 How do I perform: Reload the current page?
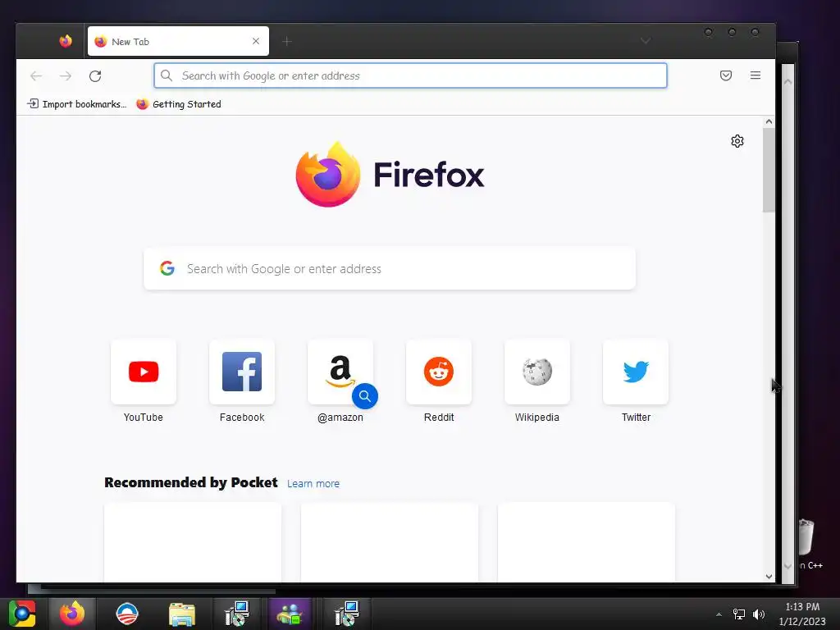95,76
